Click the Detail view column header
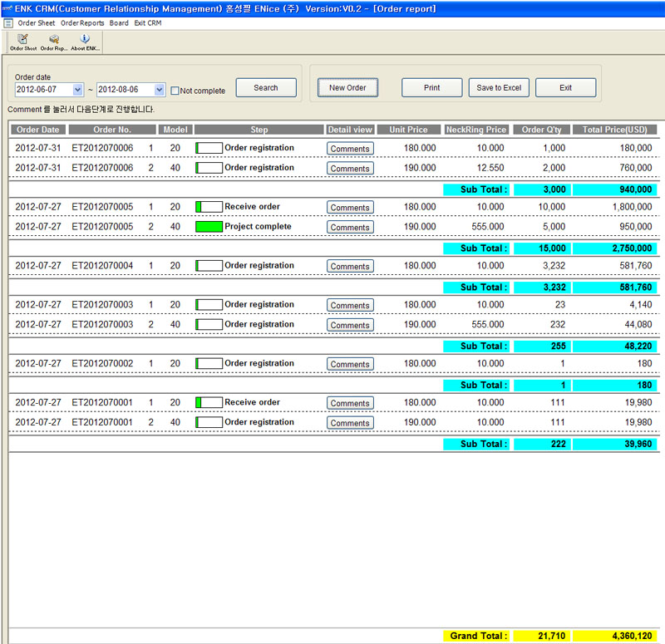This screenshot has height=644, width=665. (x=350, y=130)
